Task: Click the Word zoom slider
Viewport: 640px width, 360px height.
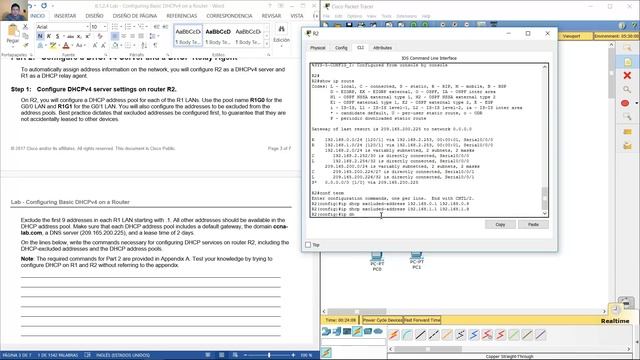Action: click(x=269, y=356)
